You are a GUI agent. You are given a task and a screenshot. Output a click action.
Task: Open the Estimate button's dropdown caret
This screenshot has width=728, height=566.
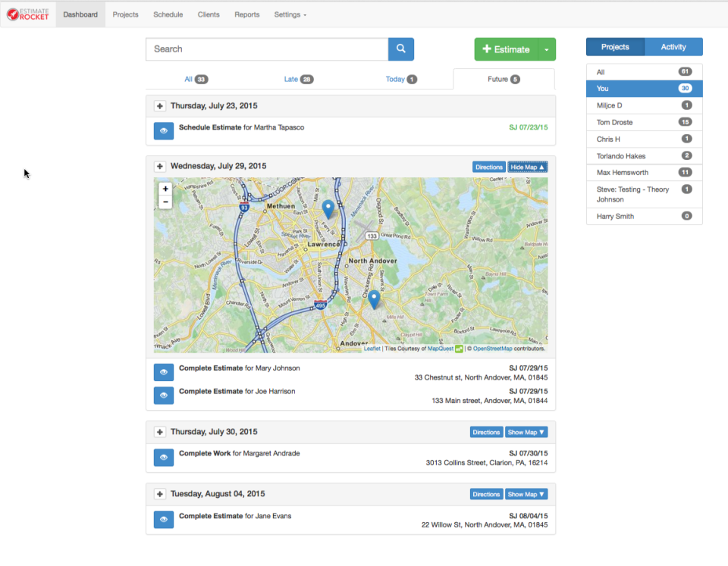pyautogui.click(x=547, y=48)
